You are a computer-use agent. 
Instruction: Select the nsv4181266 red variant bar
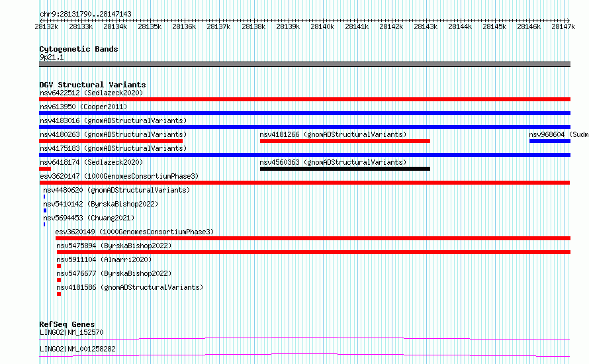(x=345, y=141)
